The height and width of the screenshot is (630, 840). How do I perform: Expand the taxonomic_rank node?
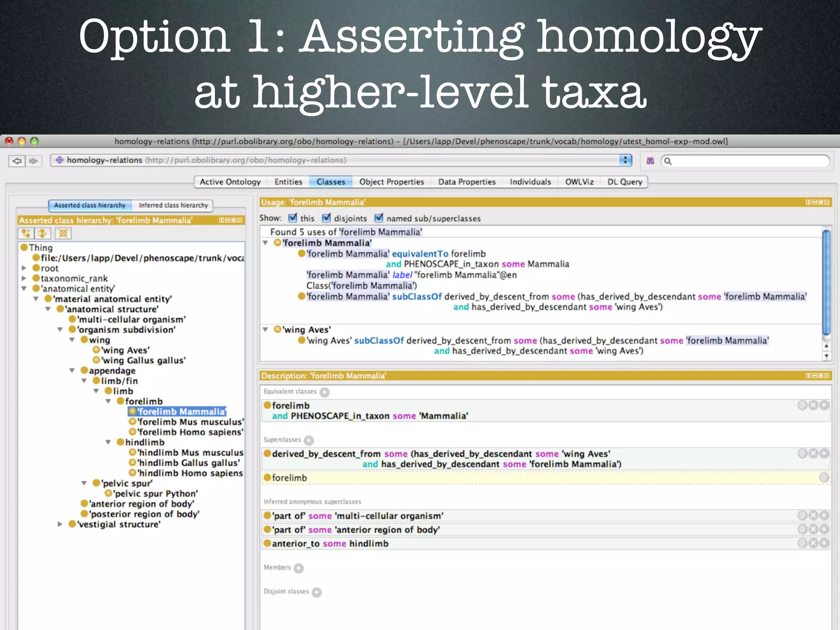point(24,278)
